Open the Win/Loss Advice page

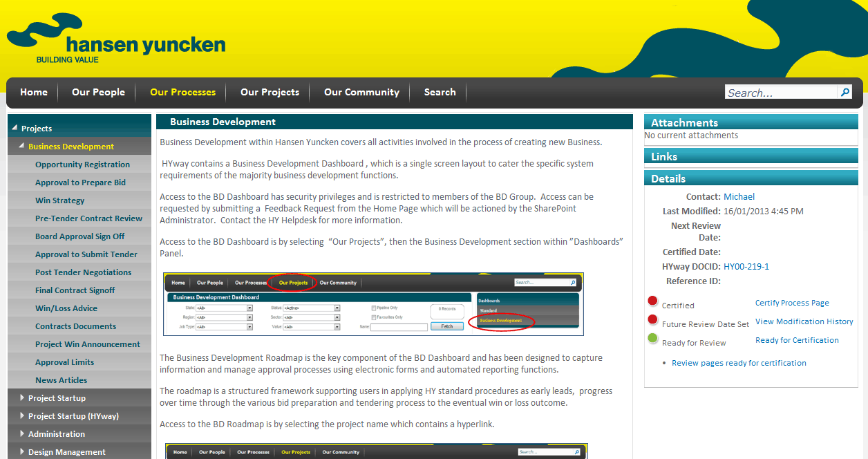click(66, 308)
